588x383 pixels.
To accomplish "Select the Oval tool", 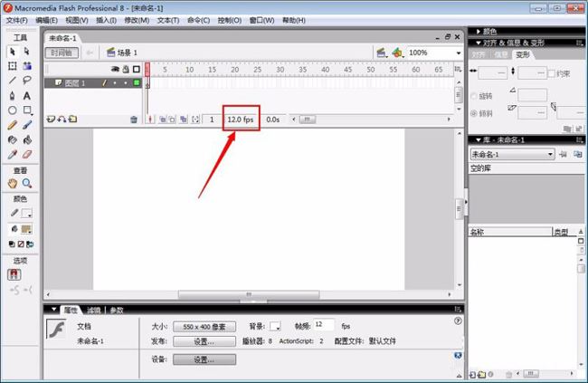I will (x=13, y=110).
